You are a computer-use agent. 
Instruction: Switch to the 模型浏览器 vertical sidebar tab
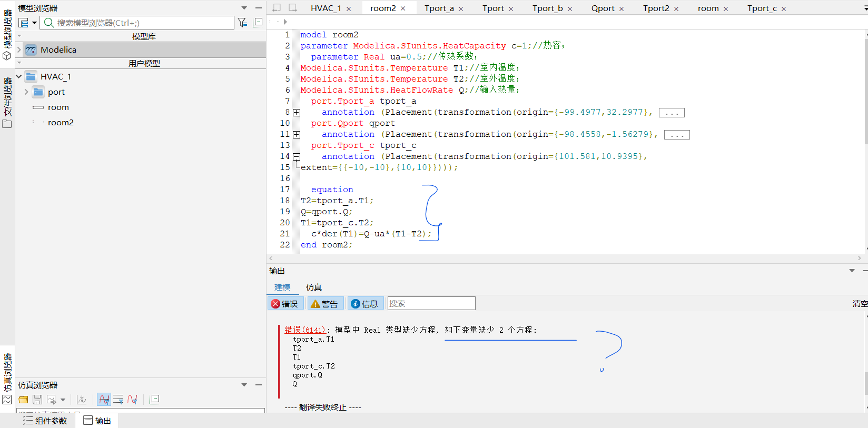(7, 34)
